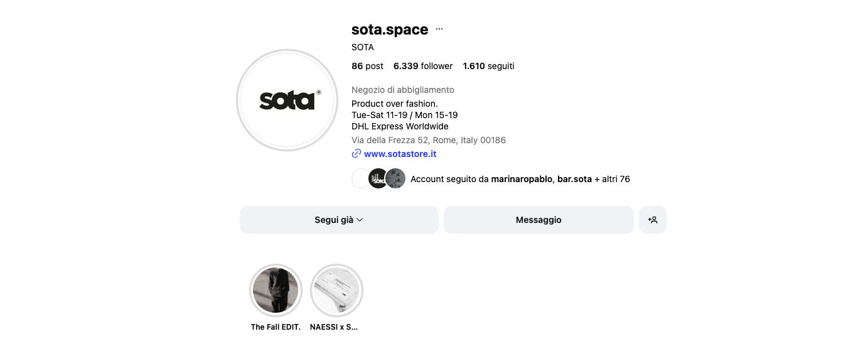Click the Via della Frezza address
This screenshot has height=341, width=868.
coord(429,140)
